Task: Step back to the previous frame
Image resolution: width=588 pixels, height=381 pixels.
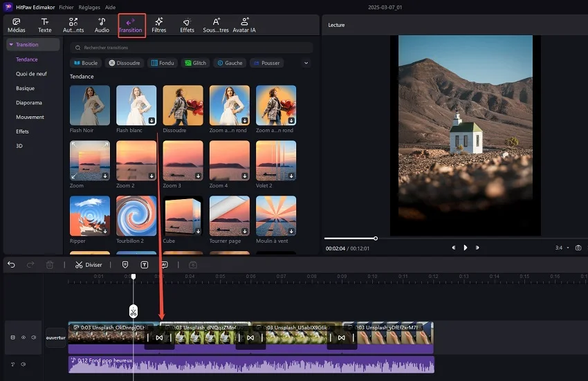Action: click(x=453, y=248)
